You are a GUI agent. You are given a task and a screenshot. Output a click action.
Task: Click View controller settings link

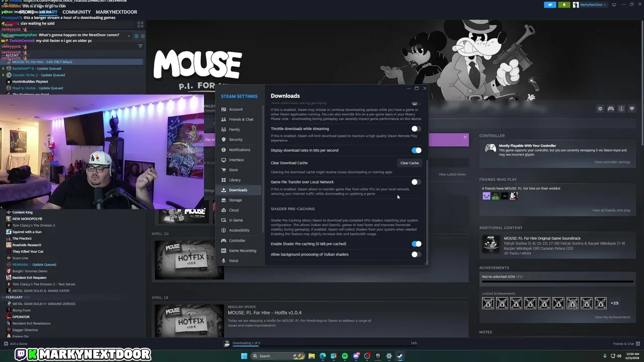612,162
